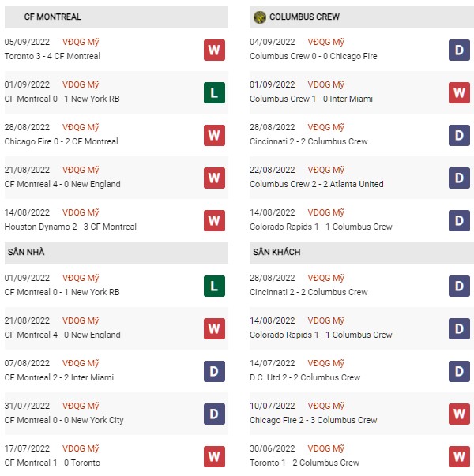Select the CF MONTREAL header
Screen dimensions: 474x476
pyautogui.click(x=116, y=17)
